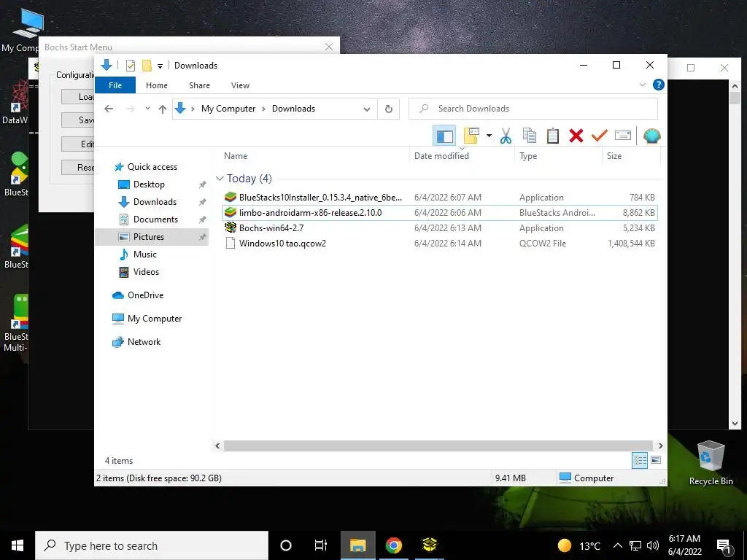Open Quick access in the navigation pane
Viewport: 747px width, 560px height.
point(152,167)
